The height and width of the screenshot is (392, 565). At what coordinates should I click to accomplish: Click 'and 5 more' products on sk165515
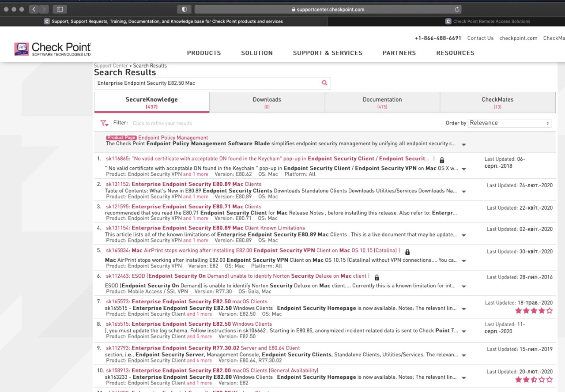tap(200, 336)
